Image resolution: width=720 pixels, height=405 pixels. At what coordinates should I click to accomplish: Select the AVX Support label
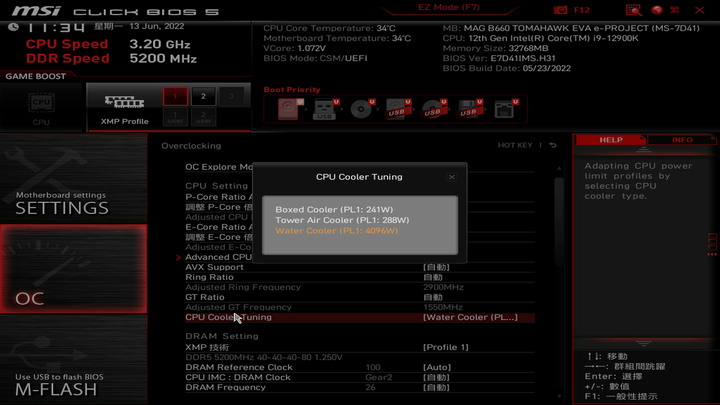(214, 267)
